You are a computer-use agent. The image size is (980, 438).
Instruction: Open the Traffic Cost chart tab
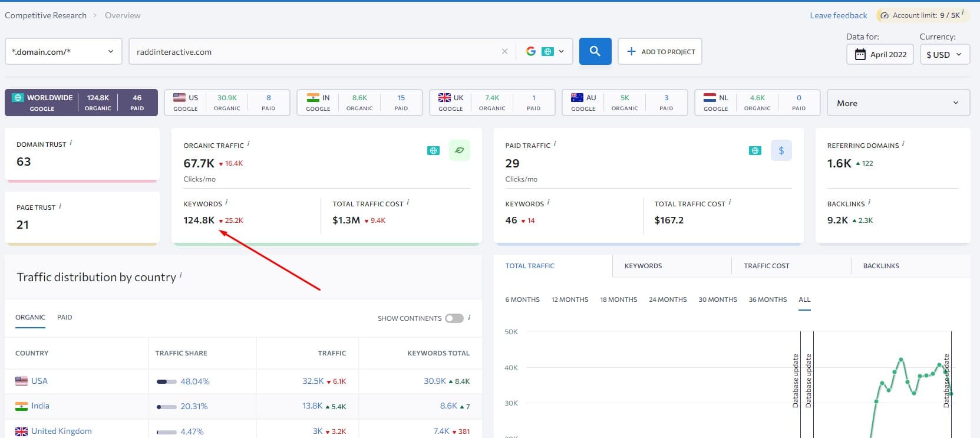tap(791, 266)
